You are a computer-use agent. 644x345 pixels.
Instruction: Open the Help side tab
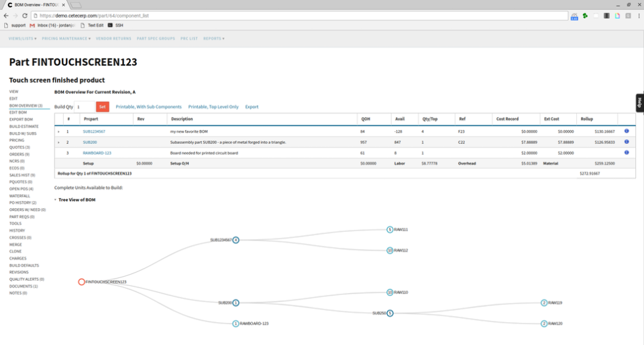(x=639, y=102)
